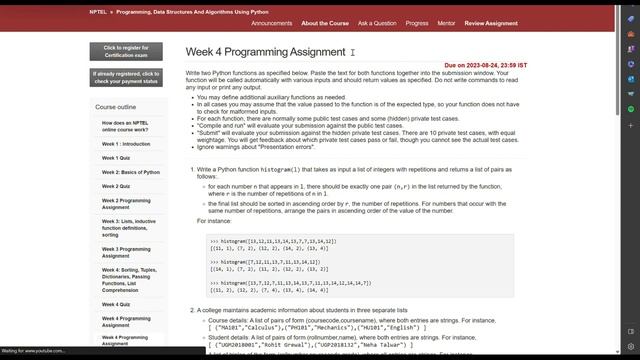This screenshot has width=640, height=360.
Task: Click the 'For instance:' text
Action: 214,221
